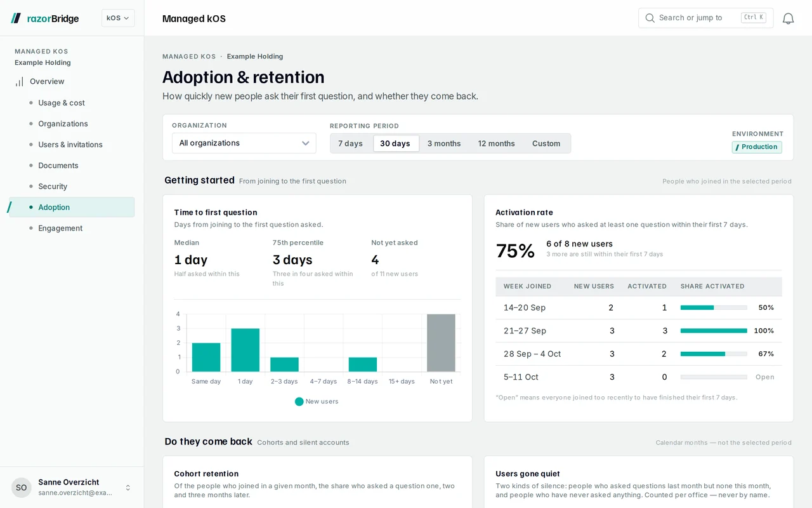812x508 pixels.
Task: Switch reporting period to 3 months
Action: click(x=444, y=144)
